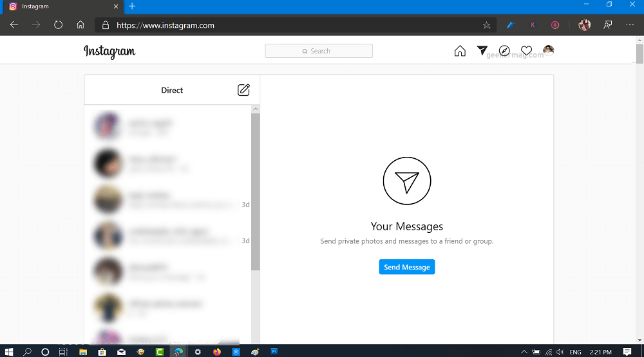Go back in browser
This screenshot has height=357, width=644.
point(14,25)
